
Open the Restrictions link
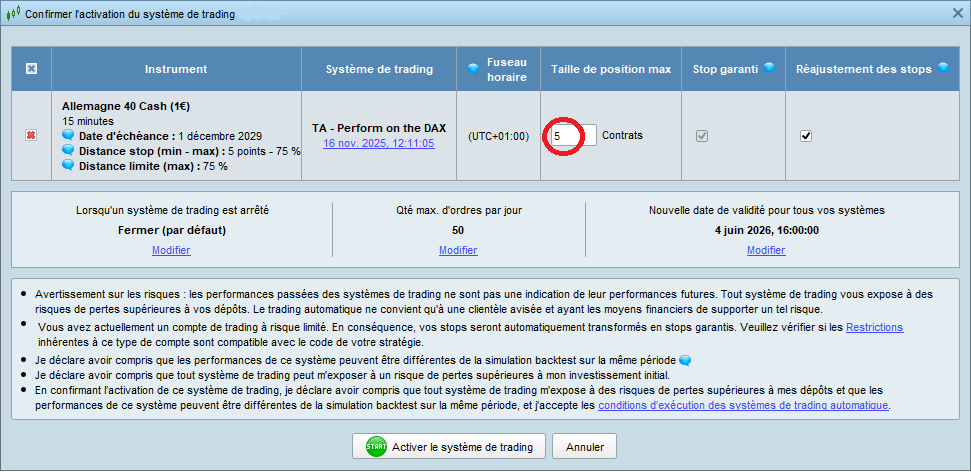[874, 327]
